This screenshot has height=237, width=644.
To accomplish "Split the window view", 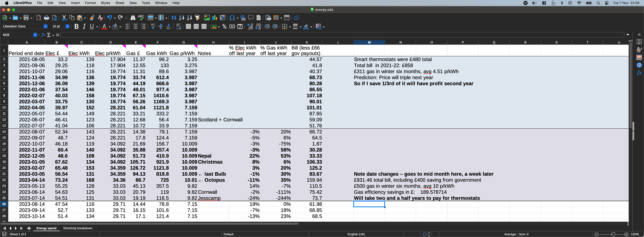I will [287, 18].
